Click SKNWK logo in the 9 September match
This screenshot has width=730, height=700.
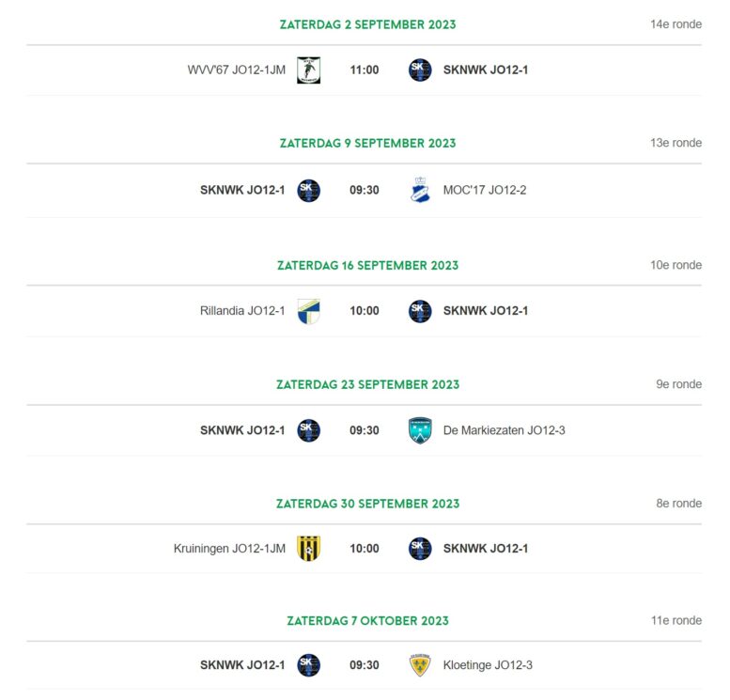coord(309,191)
